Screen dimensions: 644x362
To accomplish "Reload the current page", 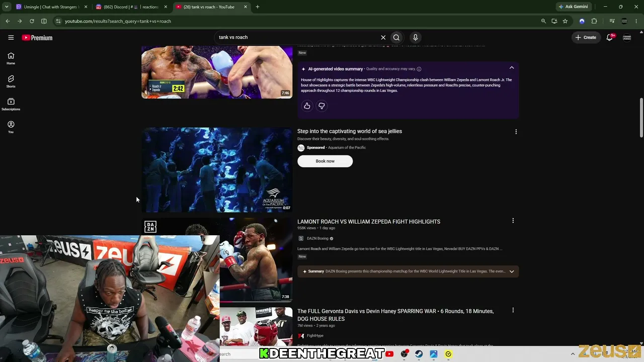I will point(32,21).
